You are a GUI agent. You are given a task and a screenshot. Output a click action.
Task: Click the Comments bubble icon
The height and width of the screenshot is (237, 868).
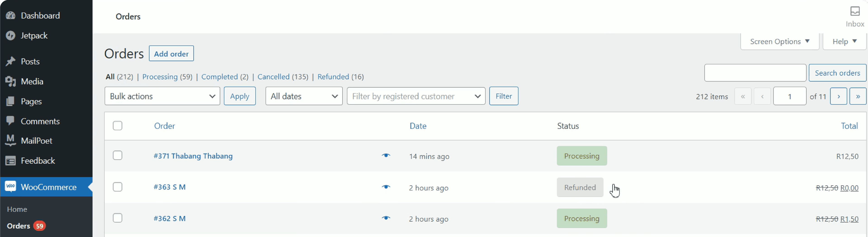(x=10, y=121)
